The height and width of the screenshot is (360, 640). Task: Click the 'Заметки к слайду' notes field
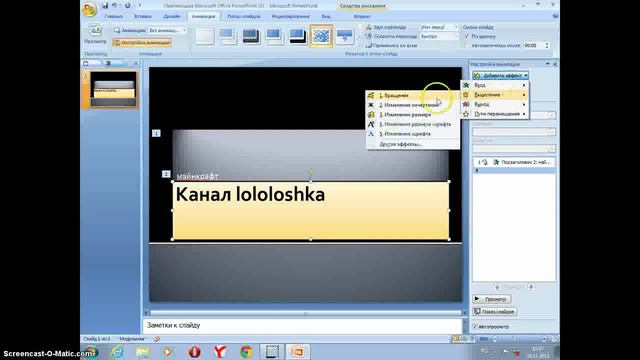[x=302, y=326]
